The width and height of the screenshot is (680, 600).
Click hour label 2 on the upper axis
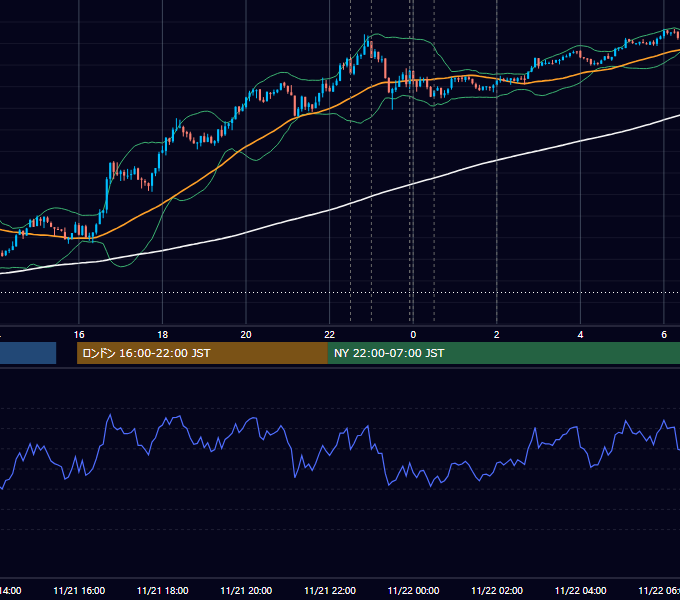[x=497, y=335]
